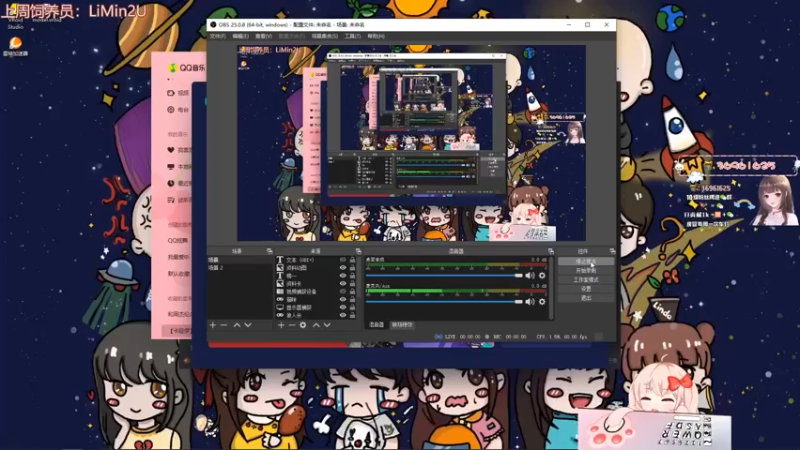
Task: Move the selected source up
Action: click(x=316, y=325)
